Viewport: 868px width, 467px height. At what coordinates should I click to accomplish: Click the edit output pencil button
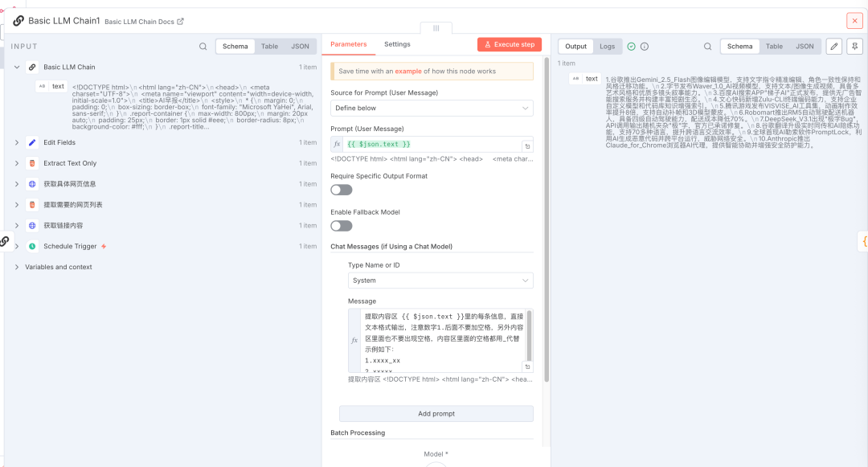click(x=833, y=47)
